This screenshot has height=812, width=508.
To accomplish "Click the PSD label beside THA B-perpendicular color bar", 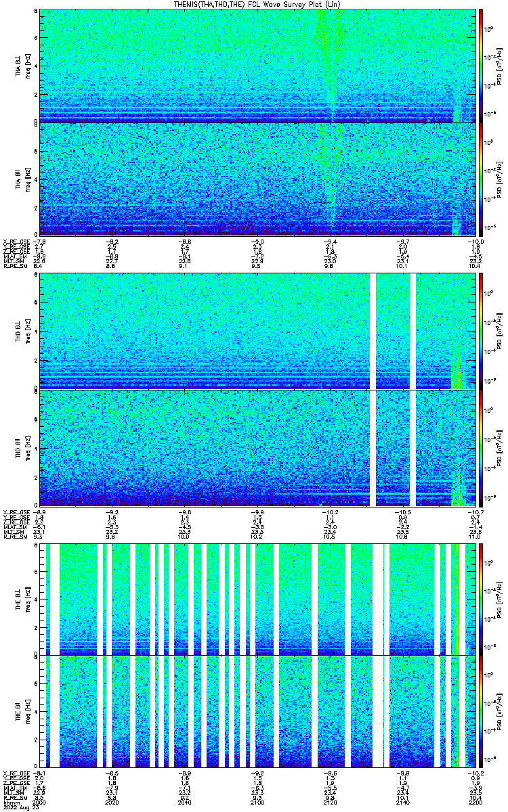I will tap(499, 66).
